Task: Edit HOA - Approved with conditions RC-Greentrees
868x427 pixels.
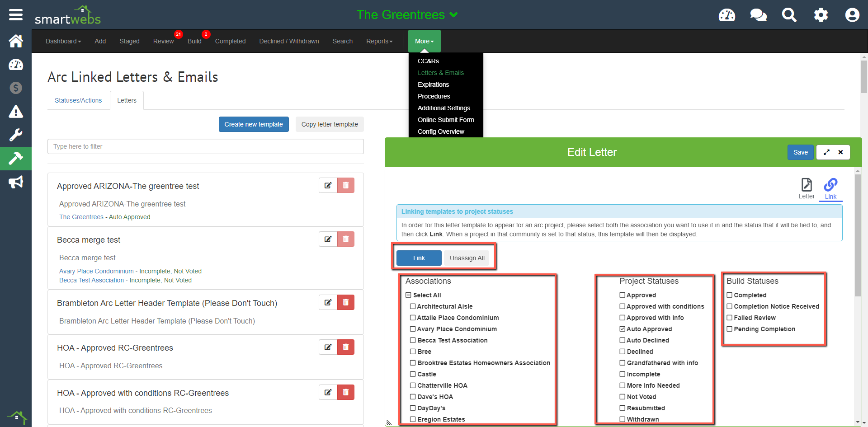Action: coord(328,392)
